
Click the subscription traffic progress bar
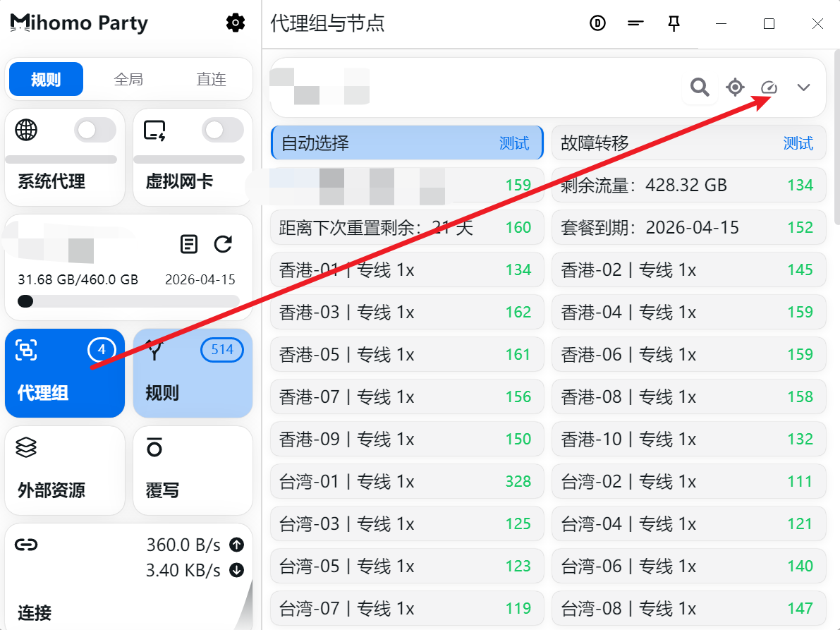[x=127, y=301]
